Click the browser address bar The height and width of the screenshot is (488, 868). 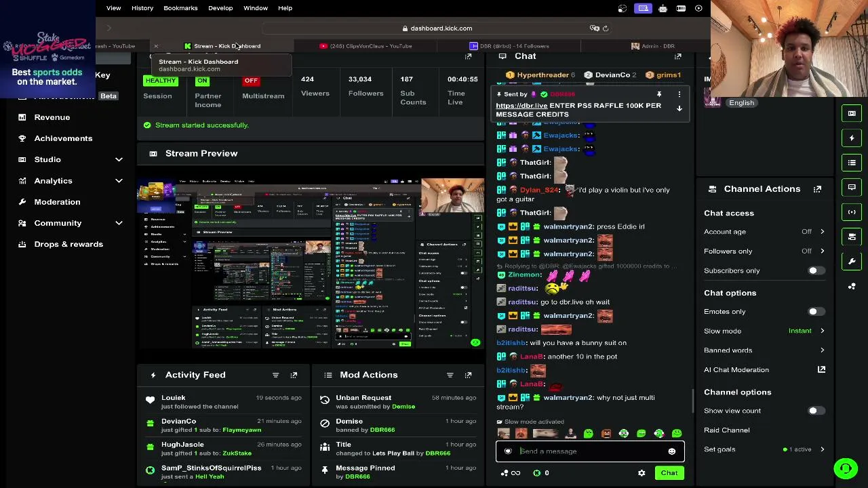(437, 28)
